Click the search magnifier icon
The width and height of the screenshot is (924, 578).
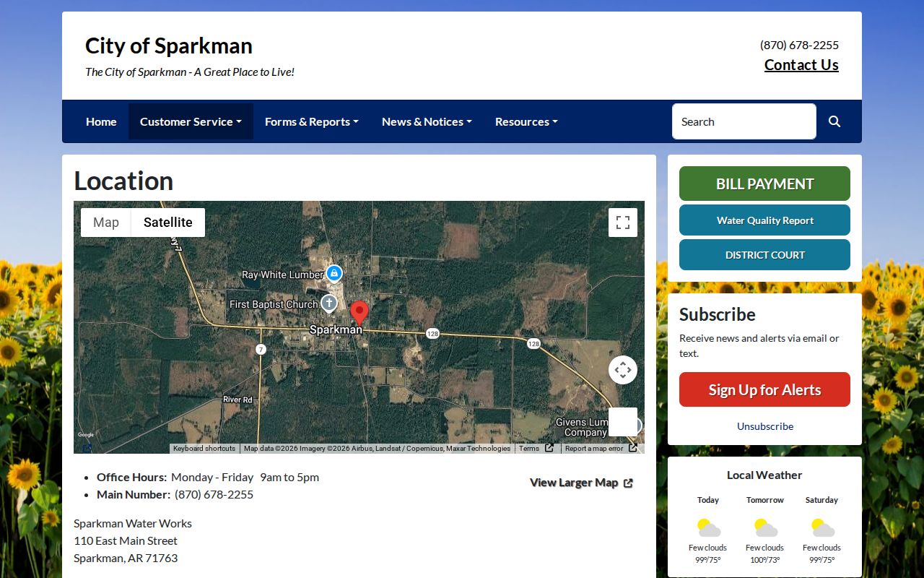coord(834,121)
